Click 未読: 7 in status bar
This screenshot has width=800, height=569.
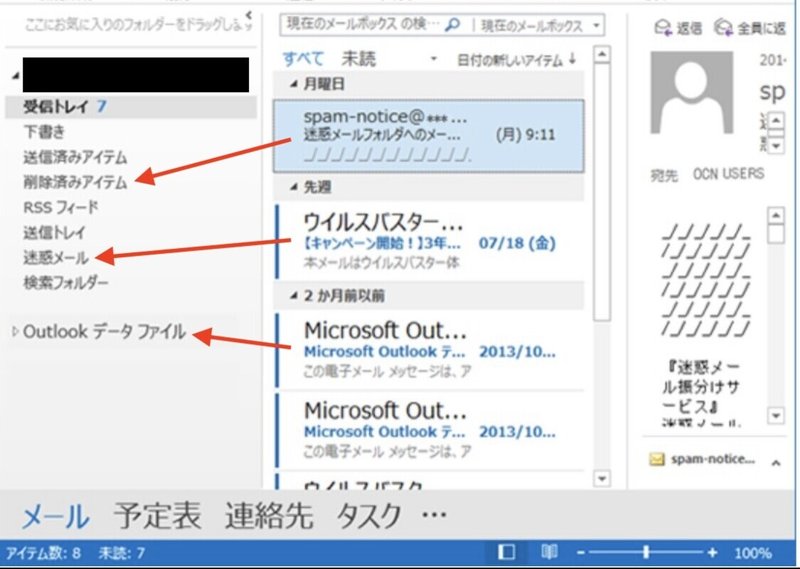pos(121,553)
